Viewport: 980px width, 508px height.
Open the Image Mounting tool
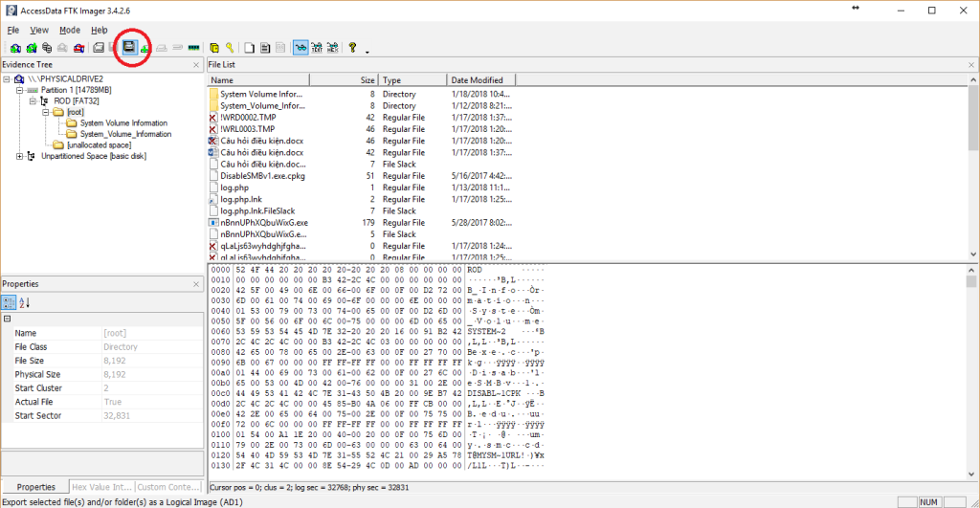coord(47,48)
